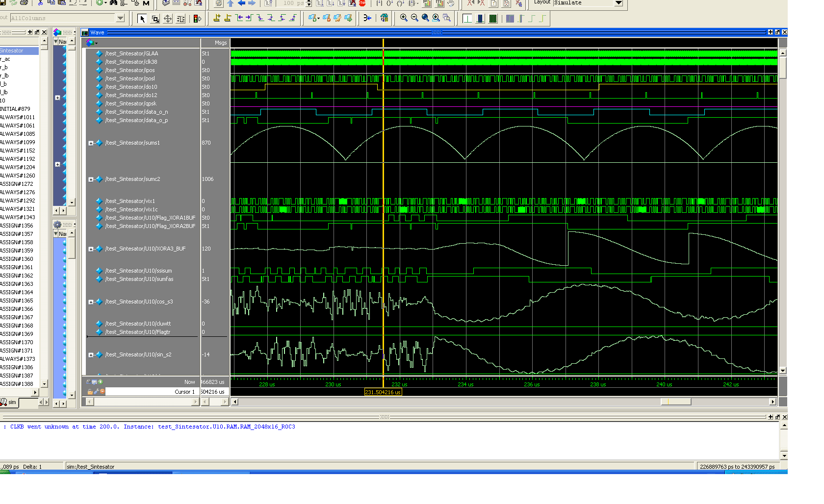
Task: Click the wrench edit cursor icon
Action: pos(96,391)
